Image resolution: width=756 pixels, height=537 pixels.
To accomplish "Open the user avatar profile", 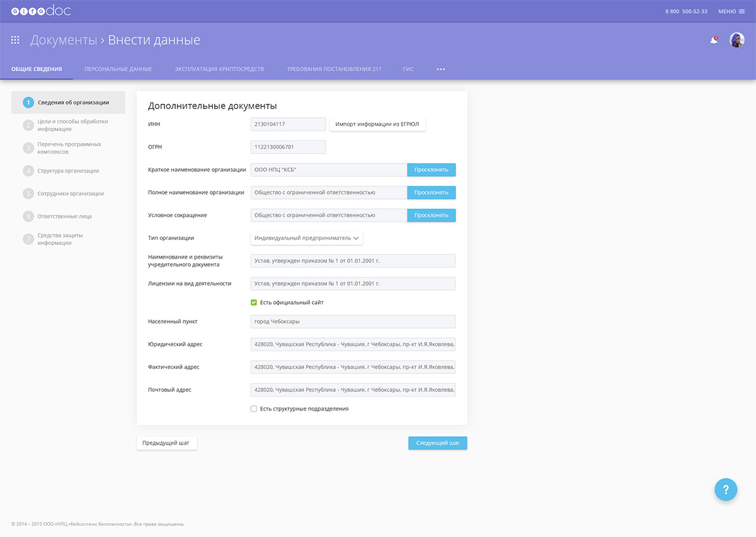I will coord(736,40).
